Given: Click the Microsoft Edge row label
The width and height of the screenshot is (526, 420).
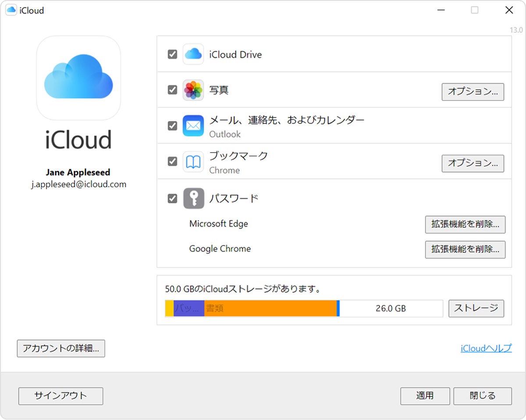Looking at the screenshot, I should coord(219,224).
